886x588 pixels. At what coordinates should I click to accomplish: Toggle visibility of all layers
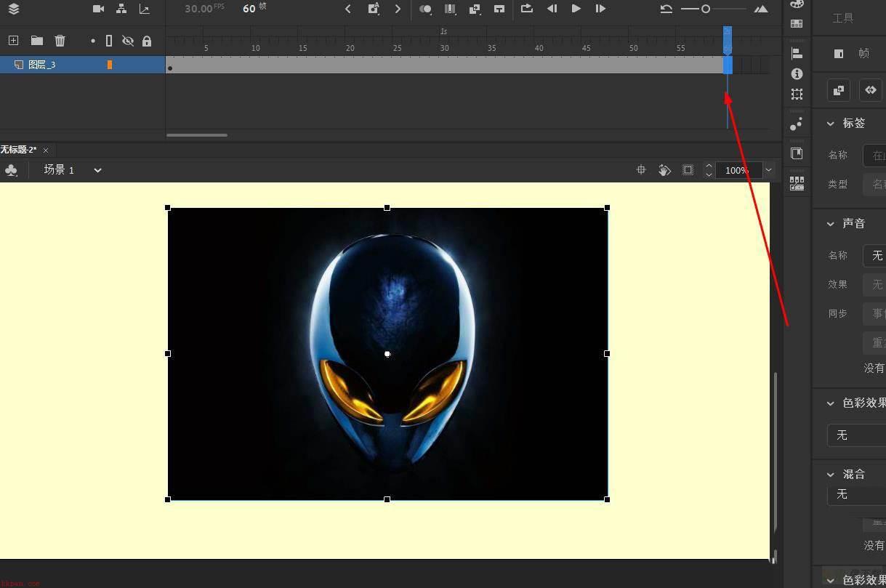point(128,41)
